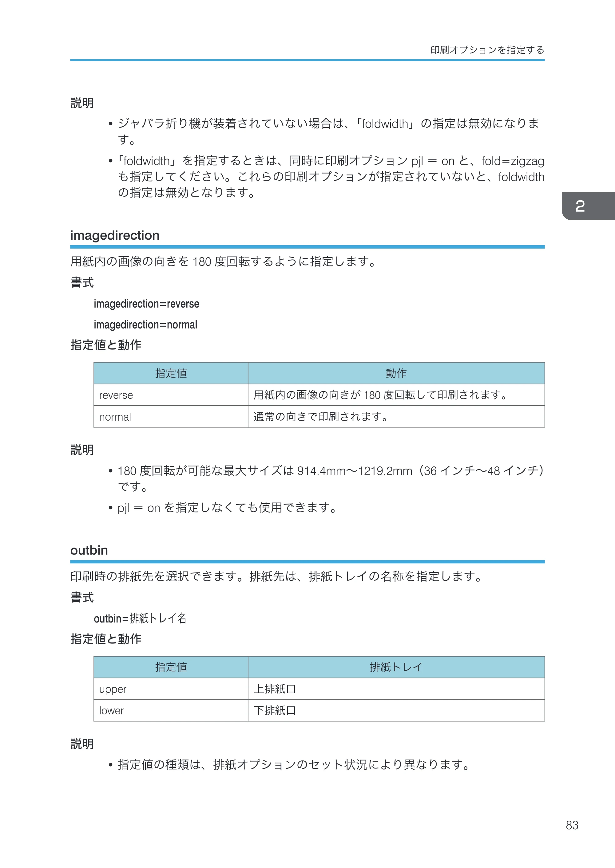
Task: Click the 'outbin' section heading
Action: click(89, 550)
